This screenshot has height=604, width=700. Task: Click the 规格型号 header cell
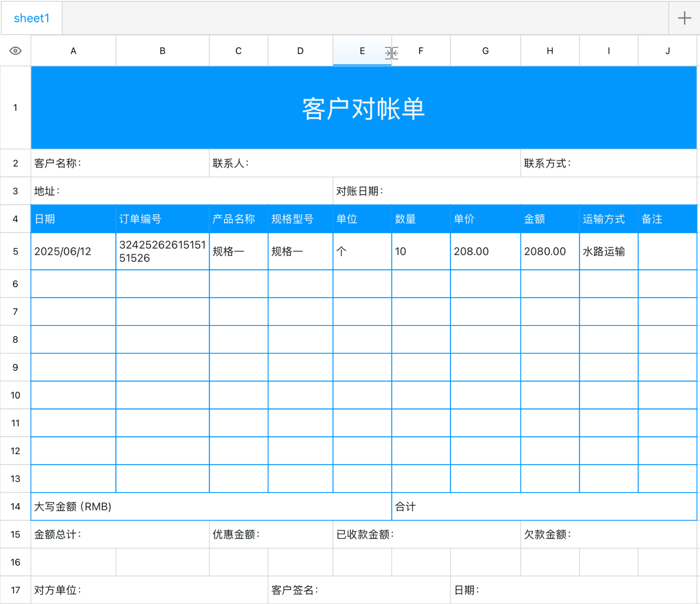coord(300,219)
